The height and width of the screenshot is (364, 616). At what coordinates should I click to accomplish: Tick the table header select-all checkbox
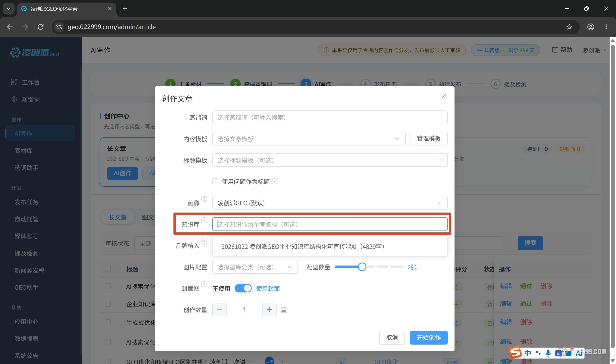point(108,269)
